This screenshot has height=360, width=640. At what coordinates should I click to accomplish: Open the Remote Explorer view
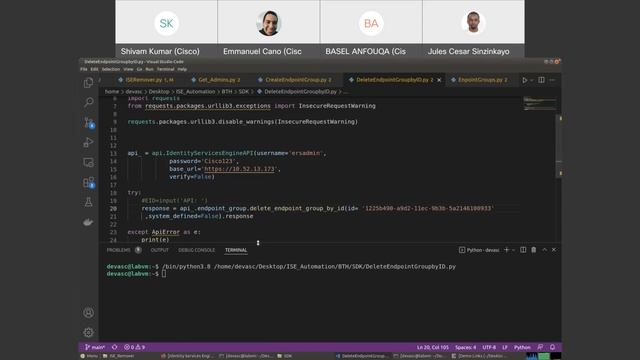tap(88, 162)
